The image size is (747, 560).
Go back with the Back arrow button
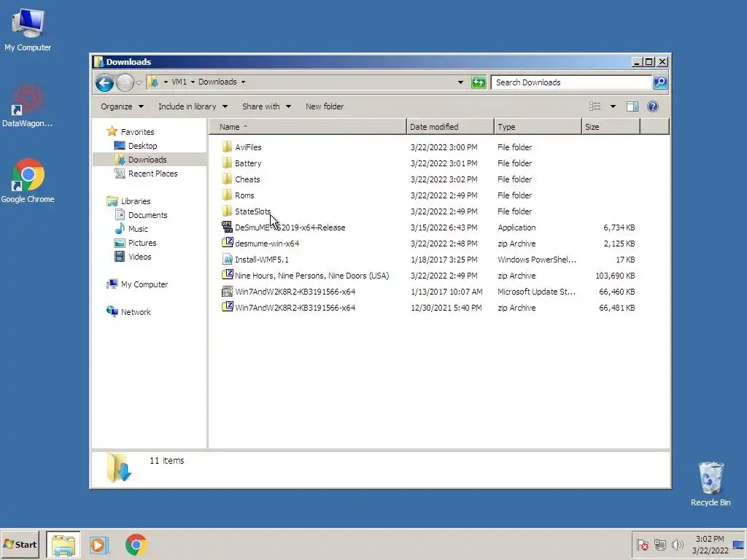(104, 83)
